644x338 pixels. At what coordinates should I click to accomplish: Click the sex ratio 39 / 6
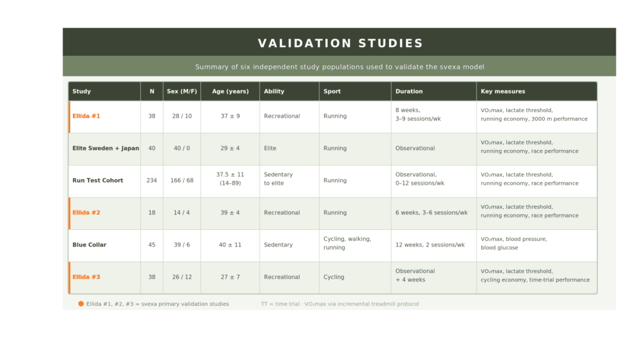pos(182,245)
